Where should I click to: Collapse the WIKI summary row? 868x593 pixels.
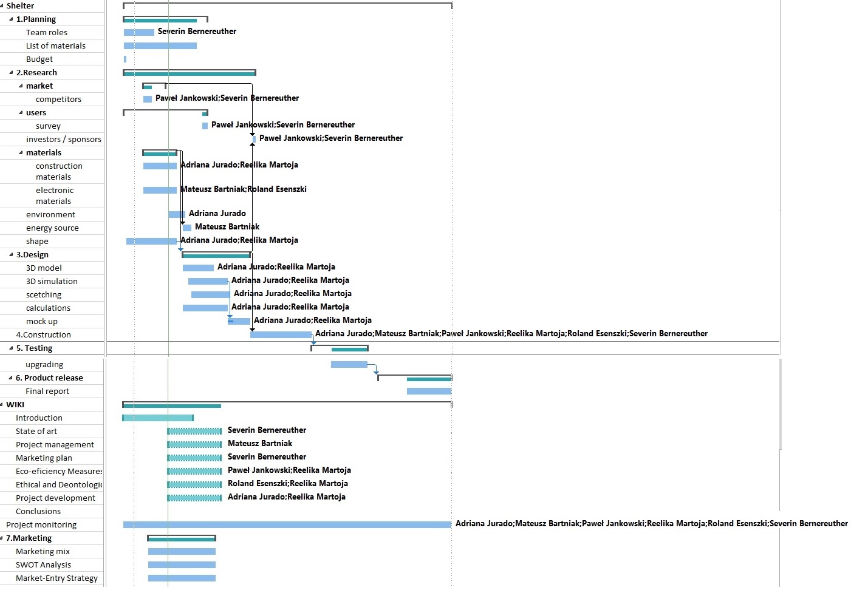[x=2, y=405]
